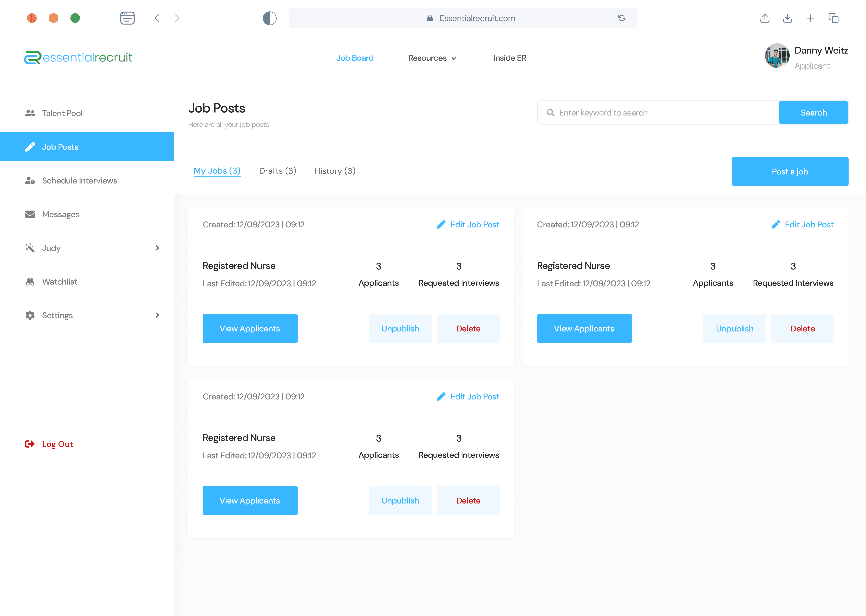This screenshot has width=866, height=616.
Task: Click the browser share icon
Action: point(765,18)
